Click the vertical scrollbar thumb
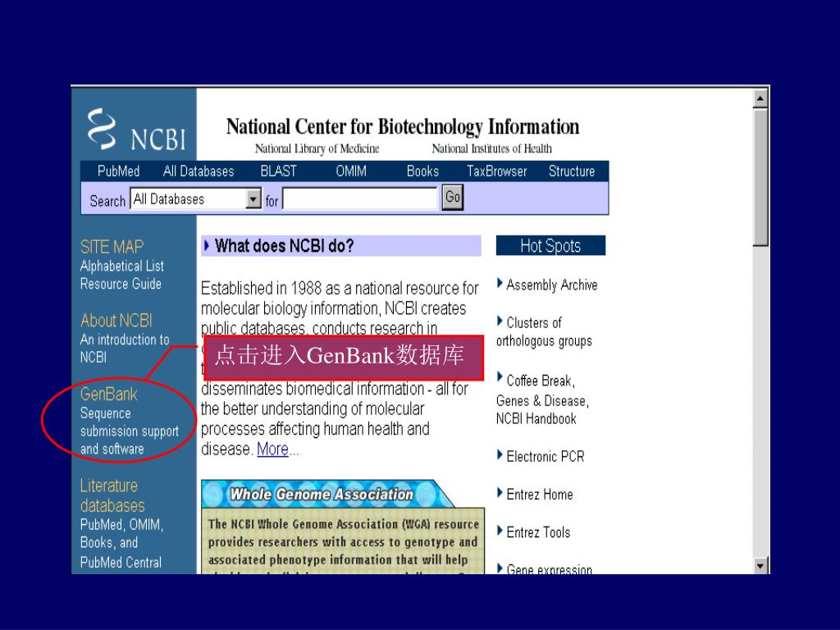 [x=760, y=177]
